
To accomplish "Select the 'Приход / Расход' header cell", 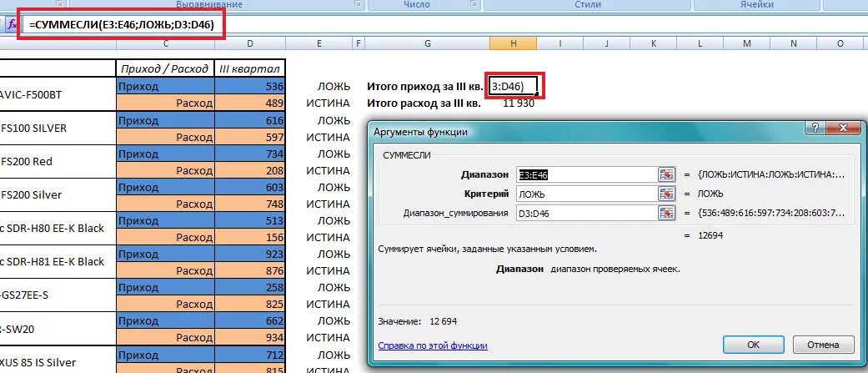I will pos(165,68).
